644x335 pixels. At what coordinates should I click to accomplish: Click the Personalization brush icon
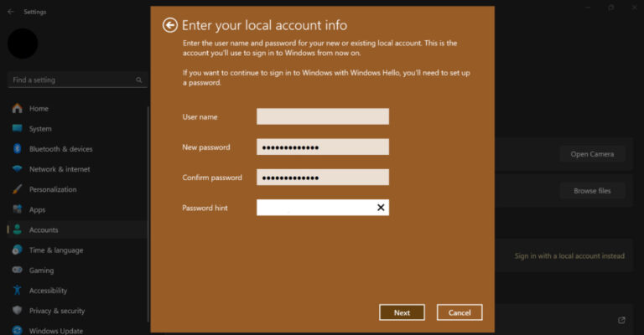18,189
